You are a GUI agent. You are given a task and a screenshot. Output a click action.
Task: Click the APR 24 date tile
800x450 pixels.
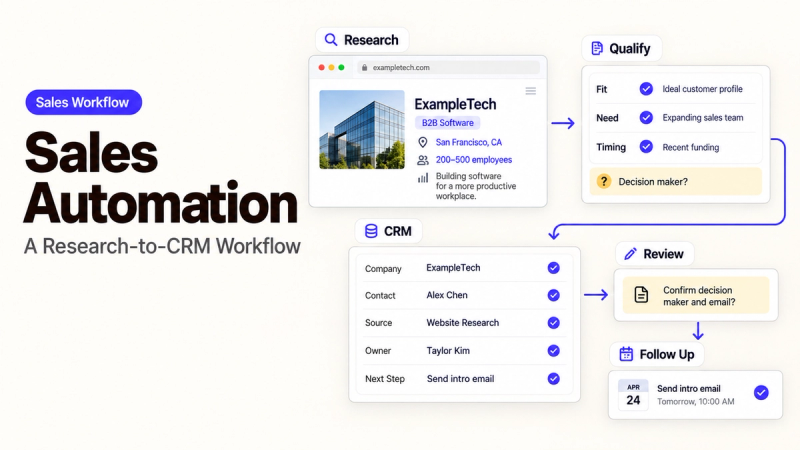(x=633, y=394)
